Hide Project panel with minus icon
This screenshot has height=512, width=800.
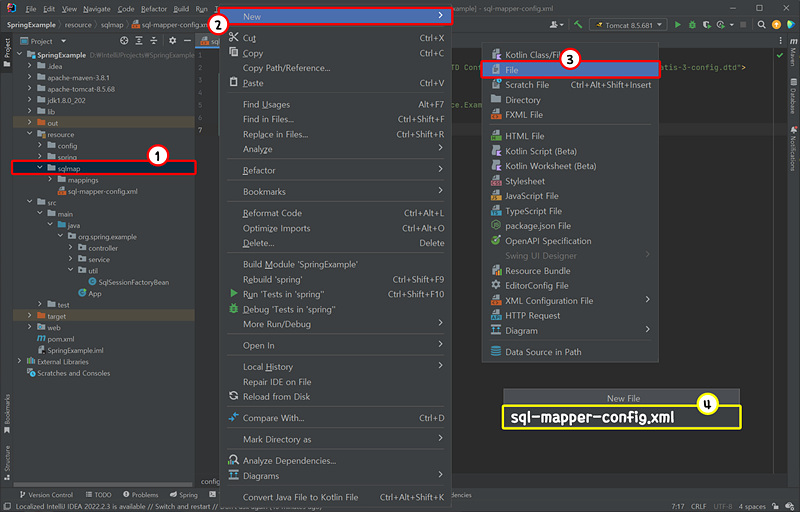coord(187,41)
